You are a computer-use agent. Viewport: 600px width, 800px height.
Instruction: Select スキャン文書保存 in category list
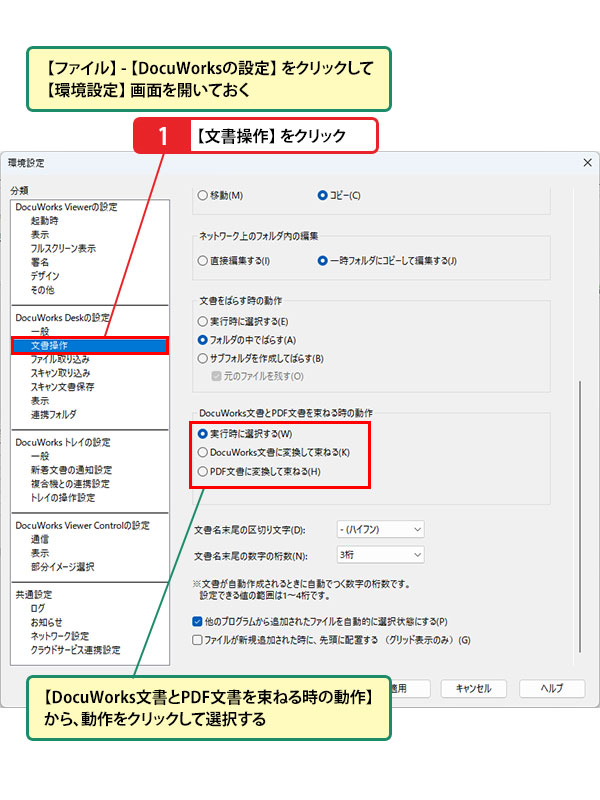(62, 387)
